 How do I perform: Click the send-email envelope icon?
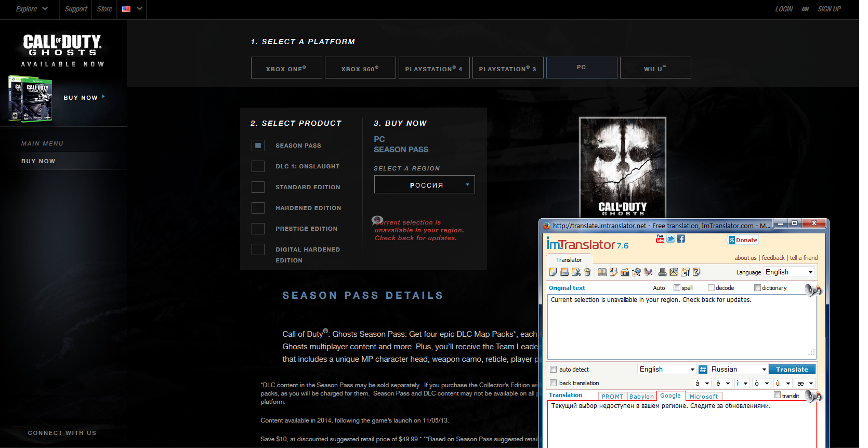[x=674, y=272]
